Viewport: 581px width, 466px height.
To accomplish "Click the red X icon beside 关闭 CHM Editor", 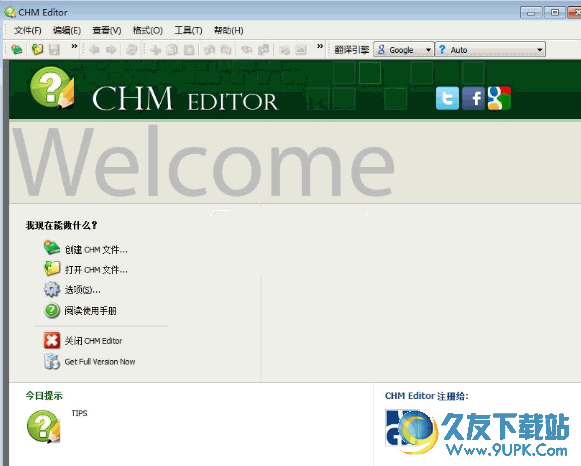I will pyautogui.click(x=52, y=340).
